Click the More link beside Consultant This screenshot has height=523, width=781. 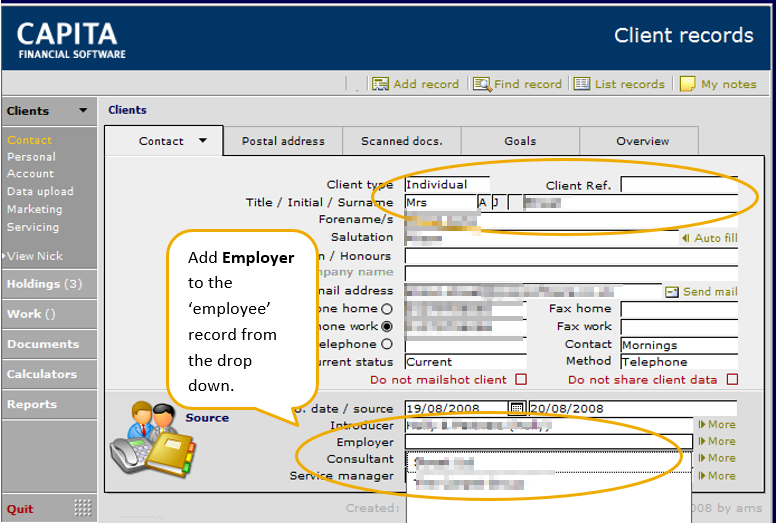coord(722,458)
